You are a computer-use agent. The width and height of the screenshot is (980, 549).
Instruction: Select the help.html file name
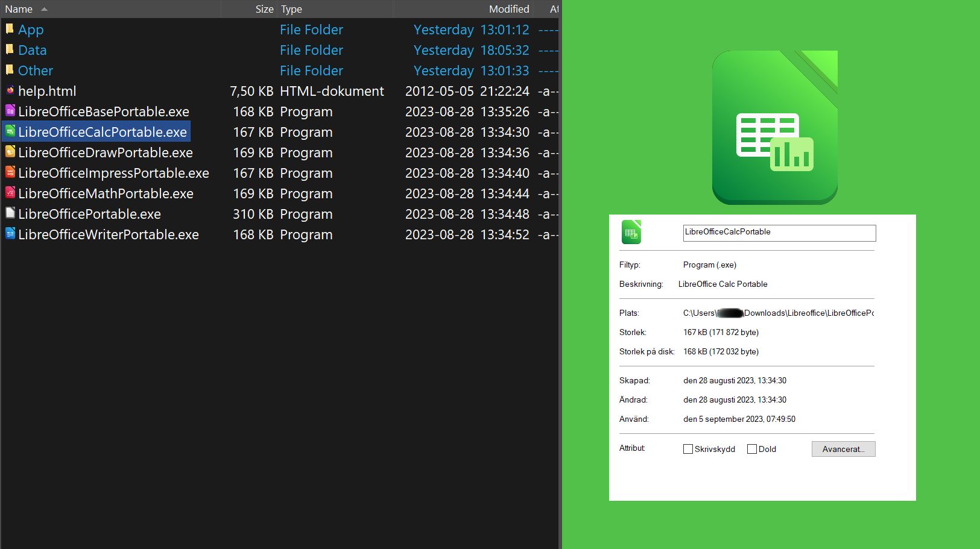[x=47, y=91]
